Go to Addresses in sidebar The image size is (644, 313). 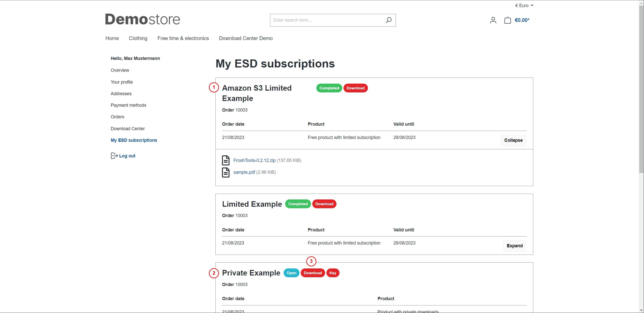tap(121, 94)
